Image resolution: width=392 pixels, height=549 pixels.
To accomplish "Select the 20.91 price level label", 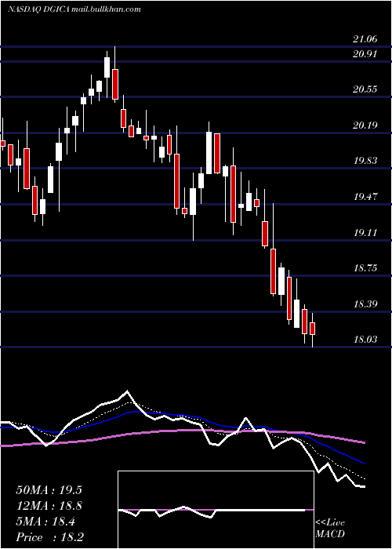I will [x=365, y=54].
